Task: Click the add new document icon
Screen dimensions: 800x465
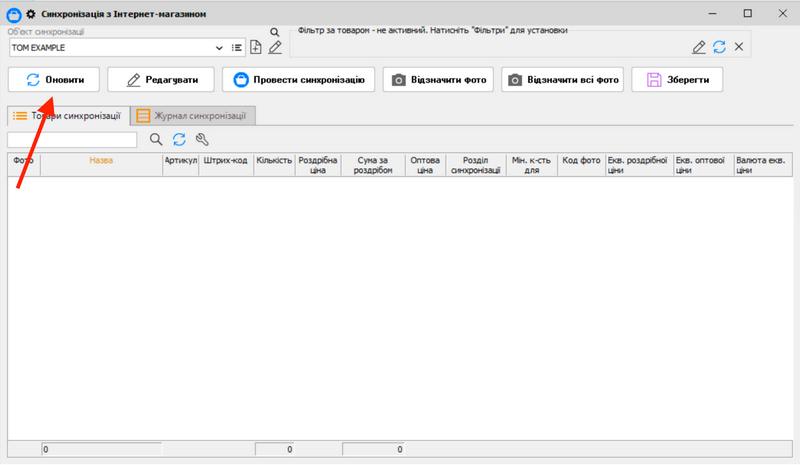Action: click(x=256, y=47)
